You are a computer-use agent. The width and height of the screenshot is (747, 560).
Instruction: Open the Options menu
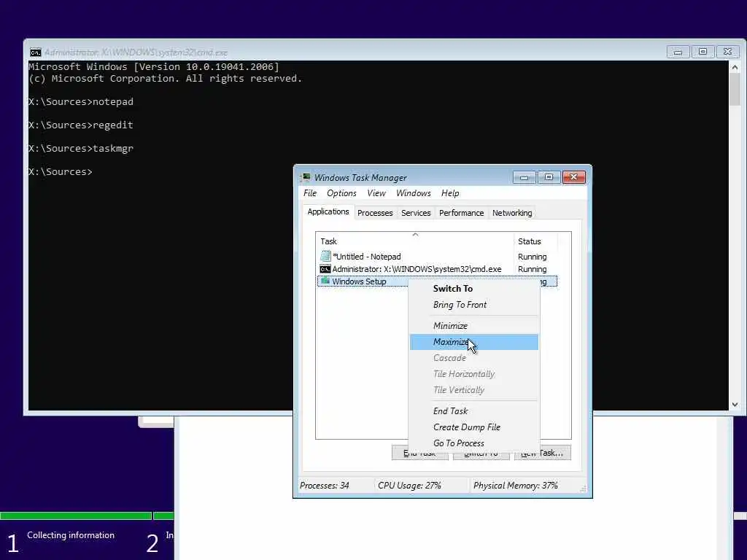(341, 192)
